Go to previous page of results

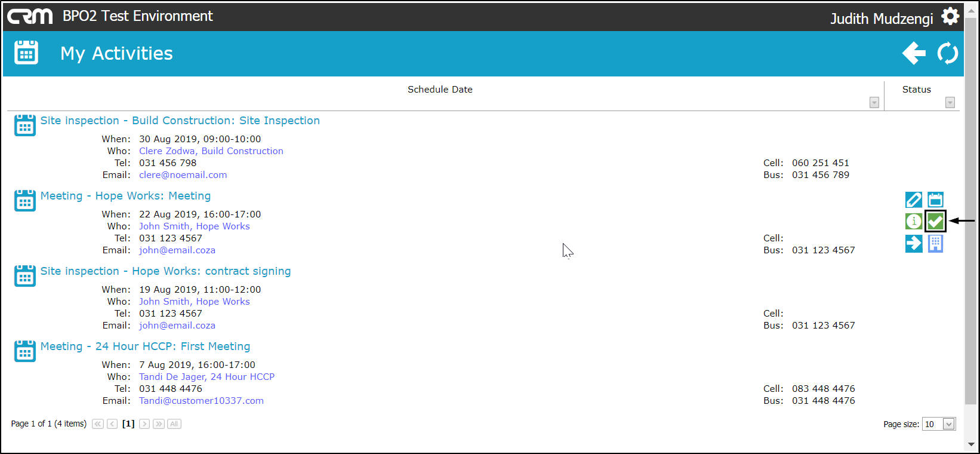point(112,424)
